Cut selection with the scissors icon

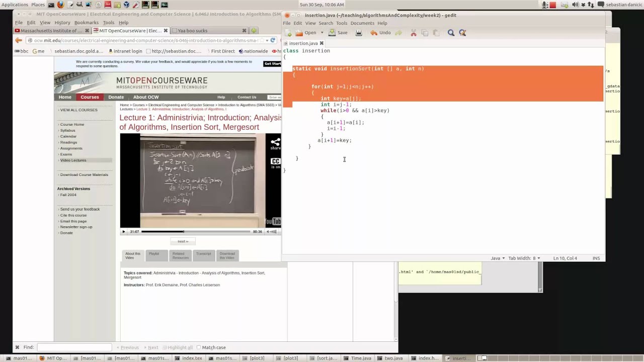pos(414,33)
